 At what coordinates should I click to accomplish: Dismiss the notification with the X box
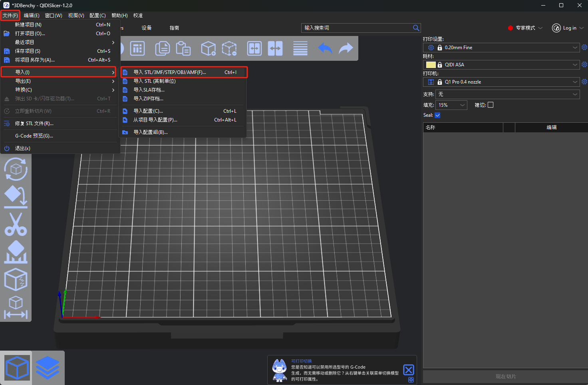408,370
